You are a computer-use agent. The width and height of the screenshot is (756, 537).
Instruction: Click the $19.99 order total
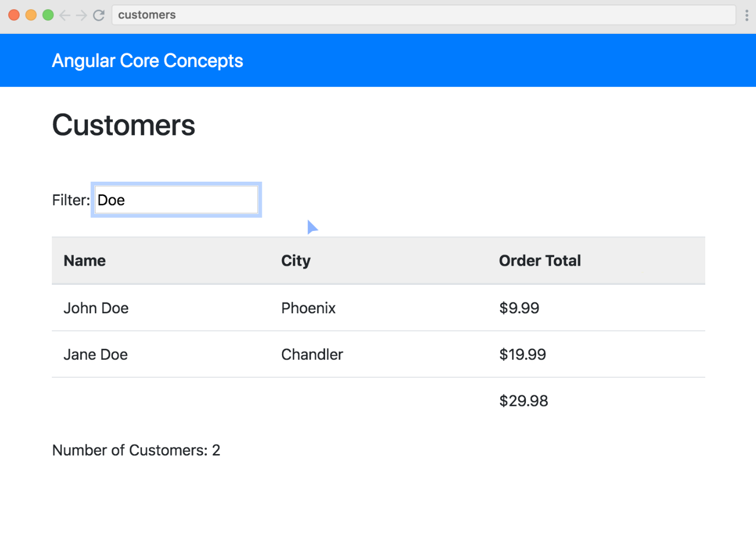[522, 355]
